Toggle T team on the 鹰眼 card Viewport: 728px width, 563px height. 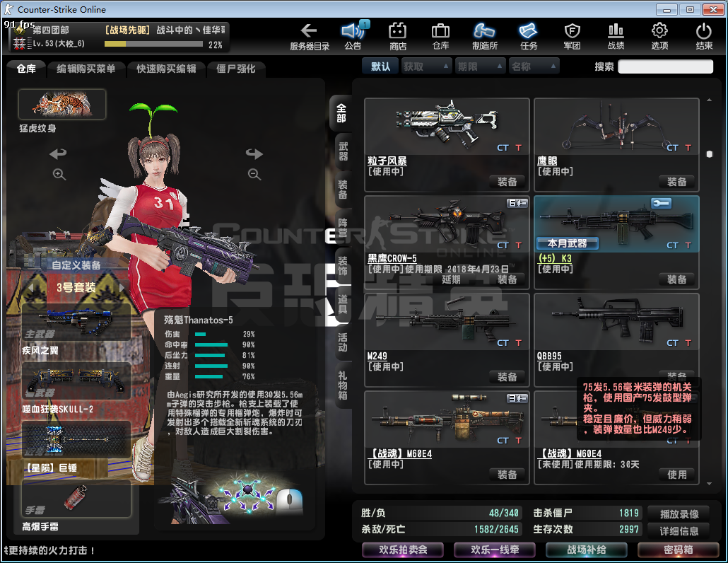click(688, 148)
